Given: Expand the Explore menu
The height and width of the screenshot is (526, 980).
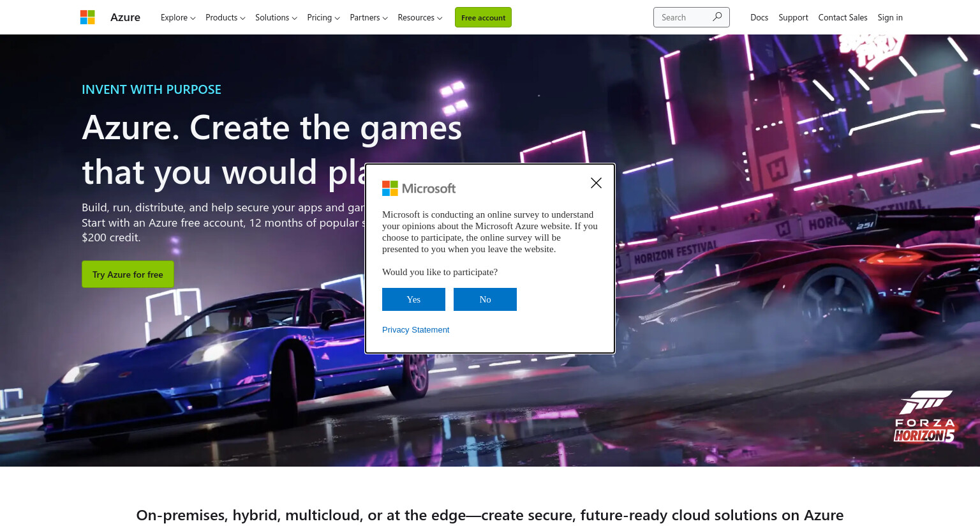Looking at the screenshot, I should tap(178, 17).
